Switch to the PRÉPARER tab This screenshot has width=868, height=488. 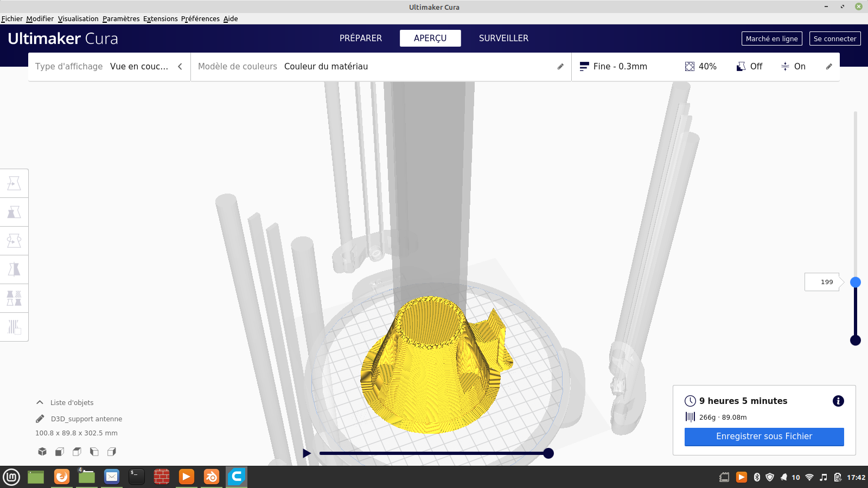tap(361, 38)
